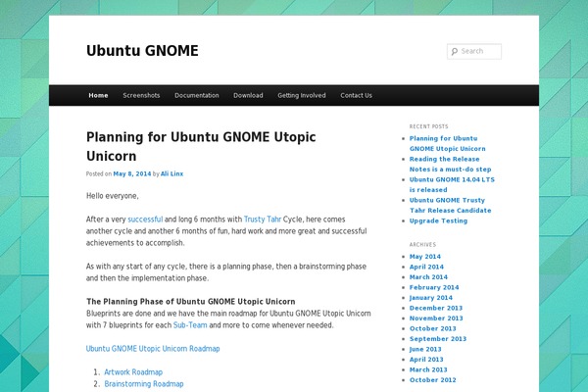Click the 'Hello everyone,' greeting text
The image size is (588, 392).
pyautogui.click(x=112, y=196)
